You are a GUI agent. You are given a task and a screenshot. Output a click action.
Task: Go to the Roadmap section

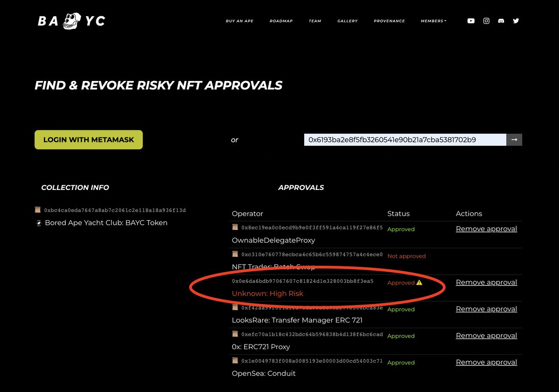tap(281, 21)
